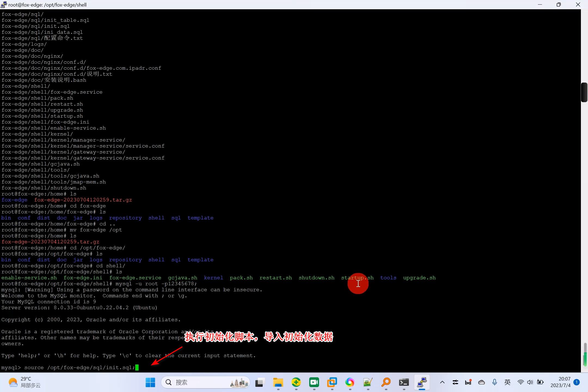
Task: Click 'restart.sh' in shell listing
Action: click(275, 278)
